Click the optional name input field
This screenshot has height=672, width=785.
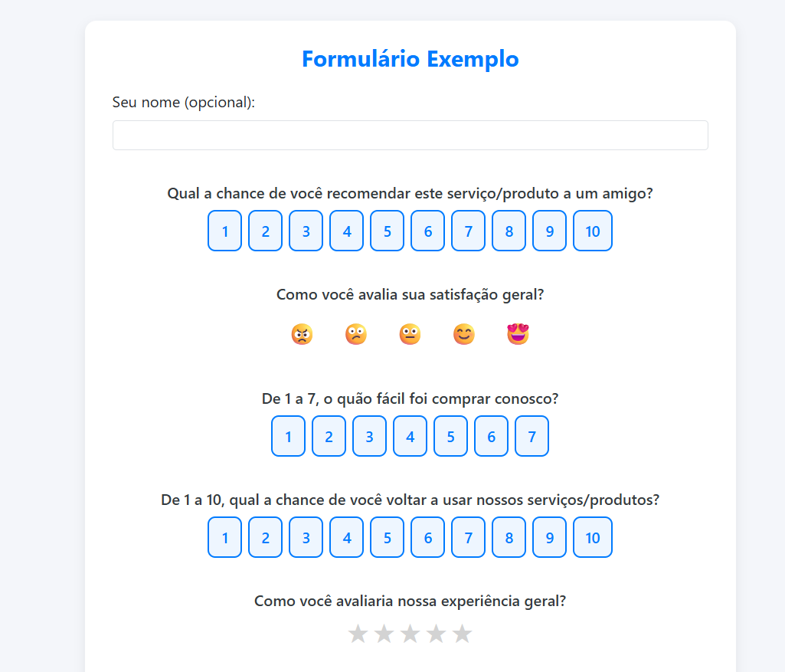[x=410, y=135]
